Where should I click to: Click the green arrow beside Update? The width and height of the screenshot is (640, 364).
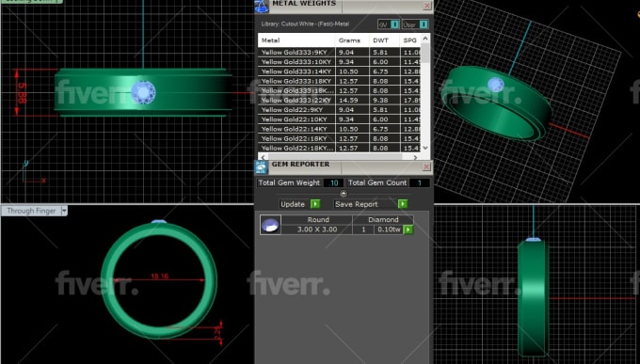tap(315, 204)
